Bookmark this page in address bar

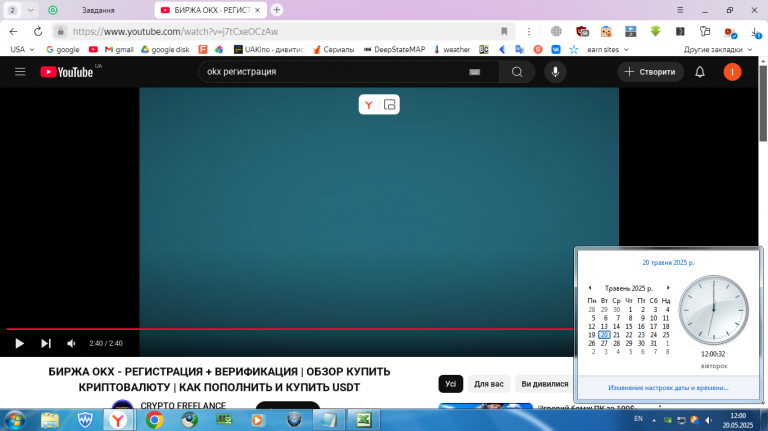tap(504, 31)
